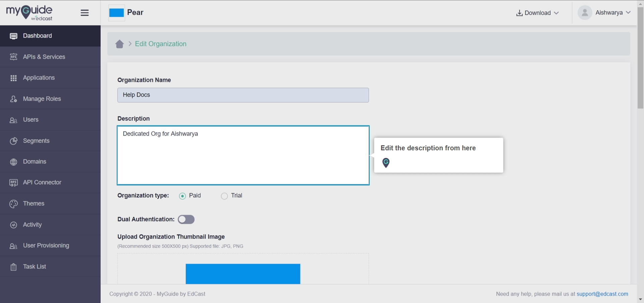Click the download arrow icon

pos(519,13)
